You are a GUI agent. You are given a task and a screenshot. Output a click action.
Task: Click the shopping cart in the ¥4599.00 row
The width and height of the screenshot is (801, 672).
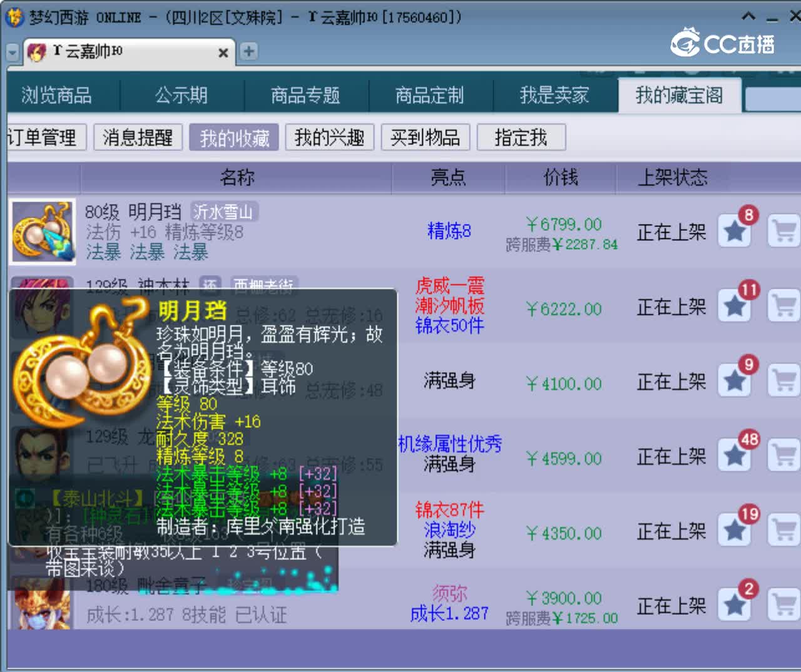(x=783, y=456)
